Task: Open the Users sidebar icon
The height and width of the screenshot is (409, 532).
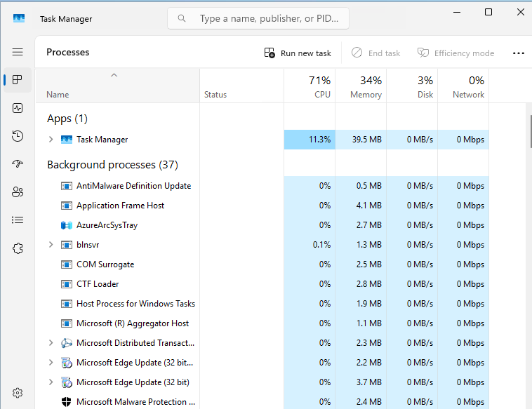Action: coord(18,192)
